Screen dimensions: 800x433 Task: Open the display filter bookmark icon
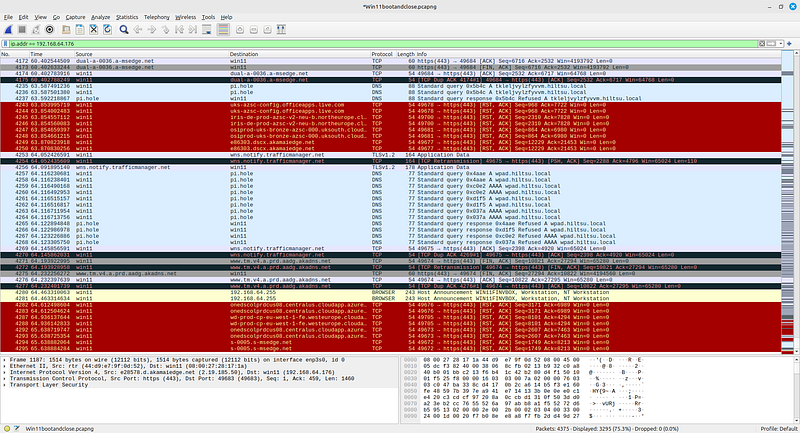coord(6,44)
